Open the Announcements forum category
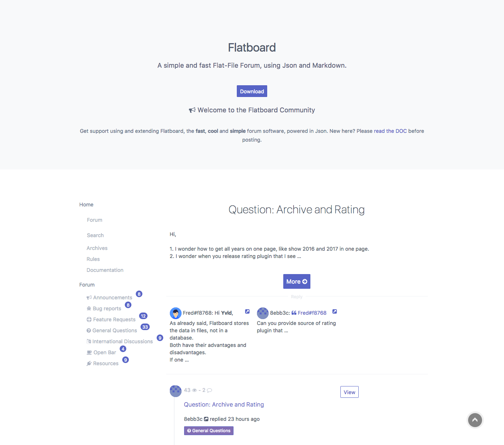 pos(109,298)
